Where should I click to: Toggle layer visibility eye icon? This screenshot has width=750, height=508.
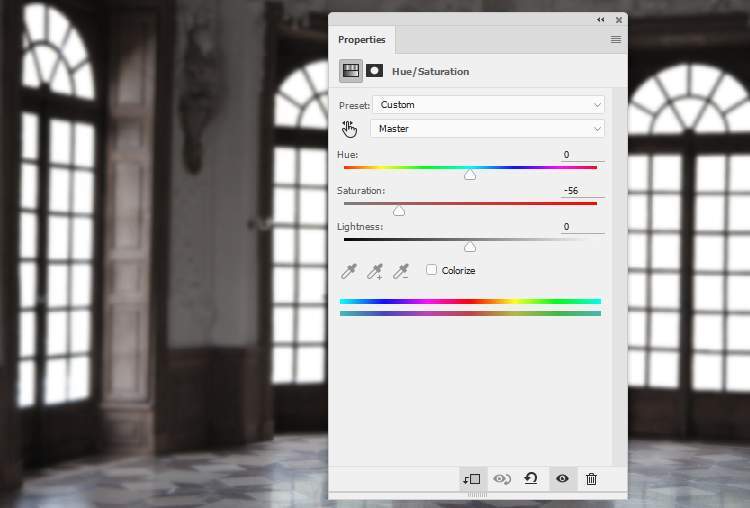coord(562,478)
